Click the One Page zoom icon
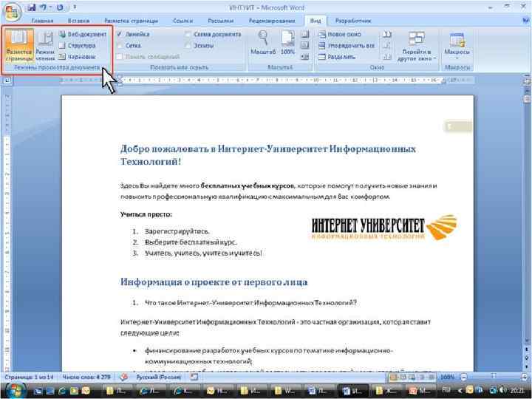Image resolution: width=532 pixels, height=399 pixels. pos(305,34)
